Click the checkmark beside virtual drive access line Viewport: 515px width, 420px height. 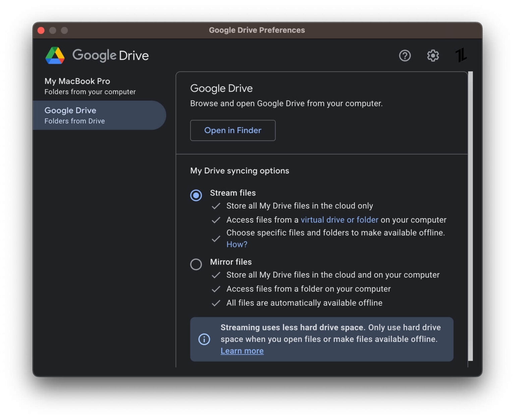tap(217, 220)
